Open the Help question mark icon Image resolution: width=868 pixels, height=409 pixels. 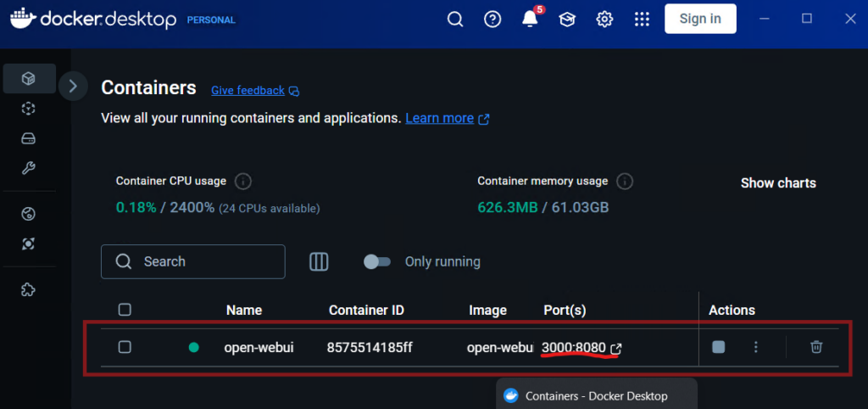[x=492, y=20]
